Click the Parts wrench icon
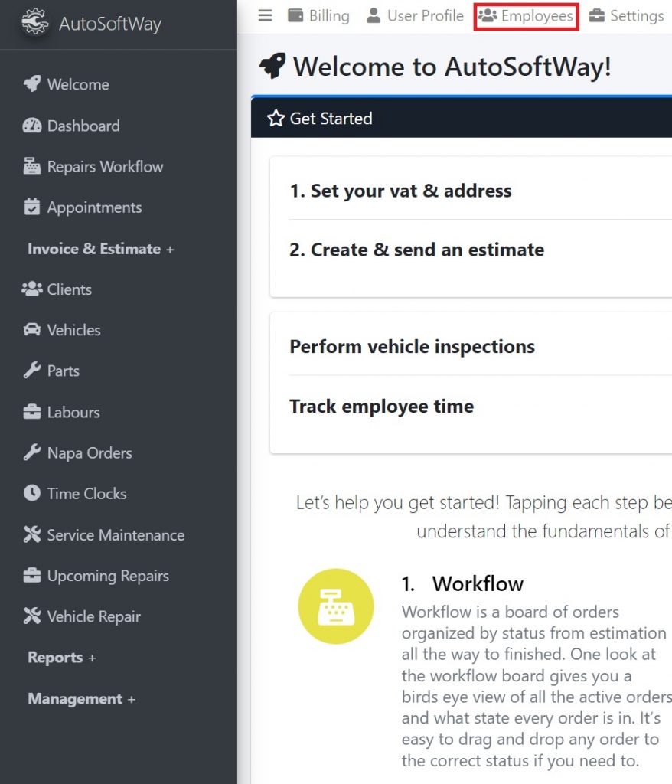The image size is (672, 784). click(x=32, y=370)
